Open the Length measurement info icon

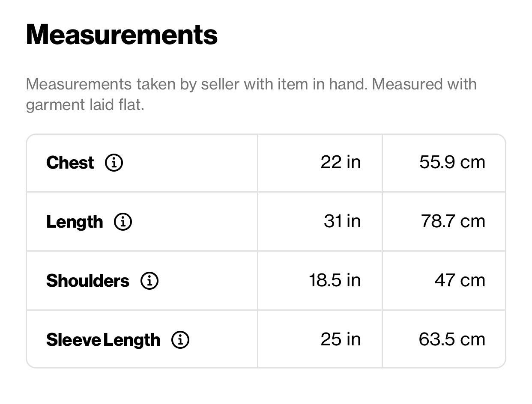coord(123,222)
